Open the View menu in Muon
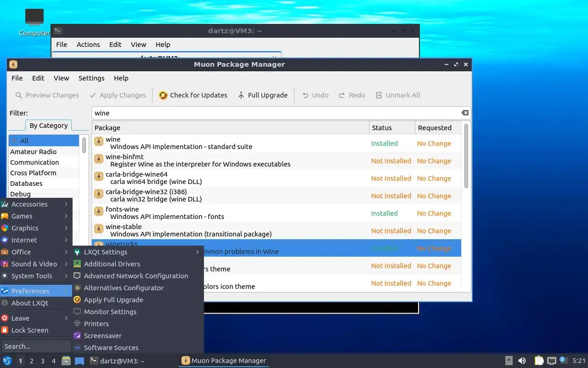The height and width of the screenshot is (368, 588). click(61, 78)
